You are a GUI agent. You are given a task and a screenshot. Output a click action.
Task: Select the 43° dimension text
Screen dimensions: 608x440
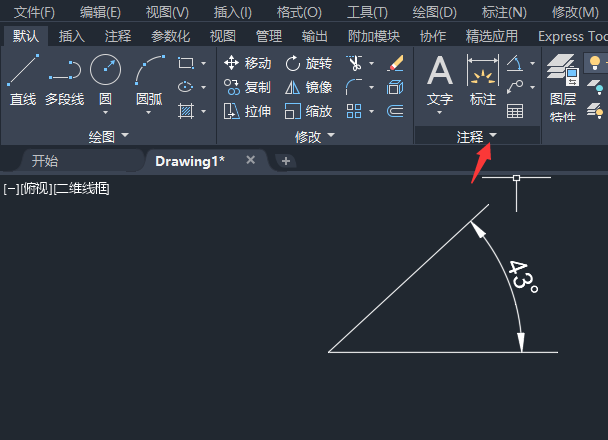(523, 276)
